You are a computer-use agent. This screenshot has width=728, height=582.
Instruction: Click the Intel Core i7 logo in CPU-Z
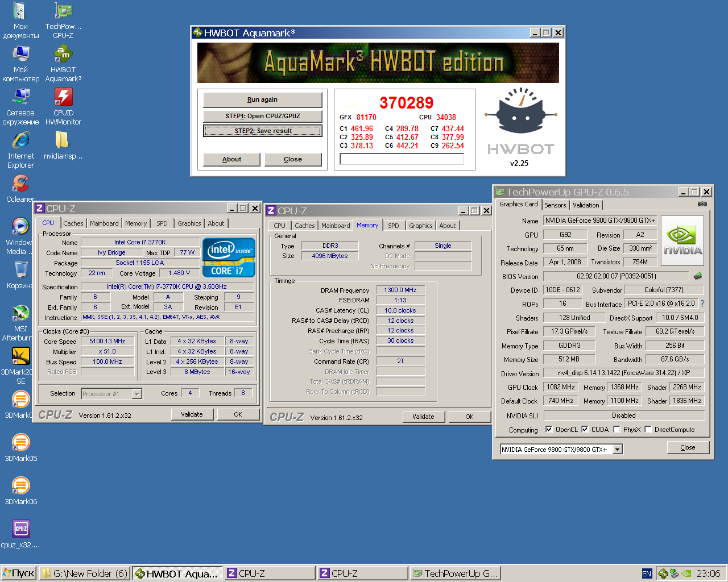click(229, 257)
